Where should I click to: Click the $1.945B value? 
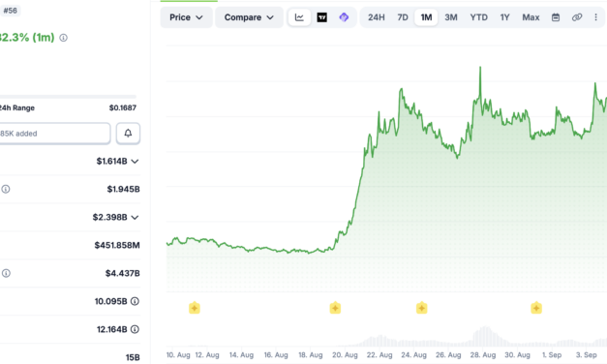[123, 189]
